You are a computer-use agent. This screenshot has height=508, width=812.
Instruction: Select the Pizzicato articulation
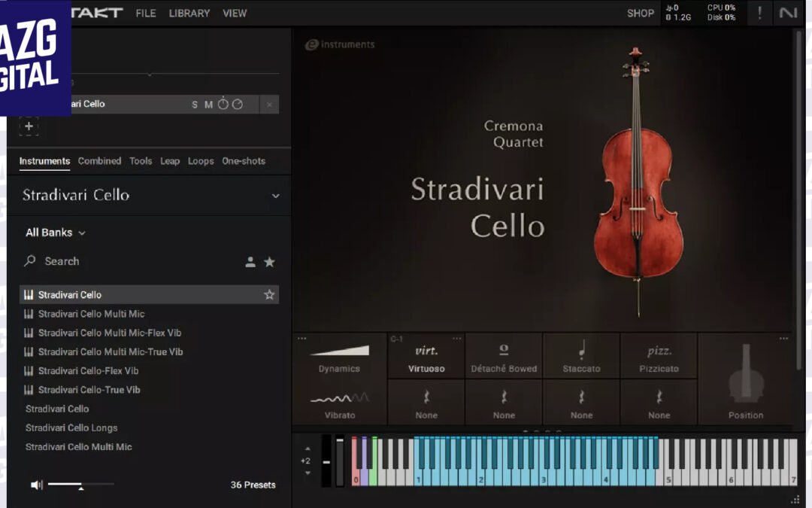pos(659,357)
